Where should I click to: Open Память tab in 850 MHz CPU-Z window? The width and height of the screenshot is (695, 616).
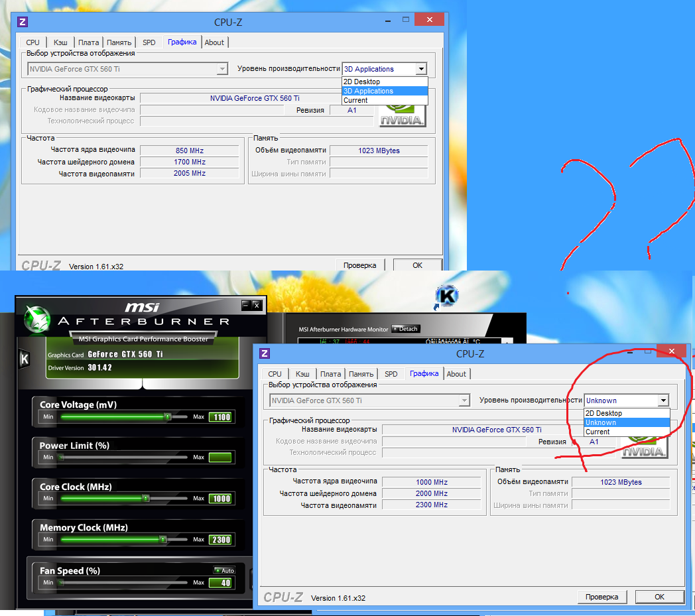point(119,42)
